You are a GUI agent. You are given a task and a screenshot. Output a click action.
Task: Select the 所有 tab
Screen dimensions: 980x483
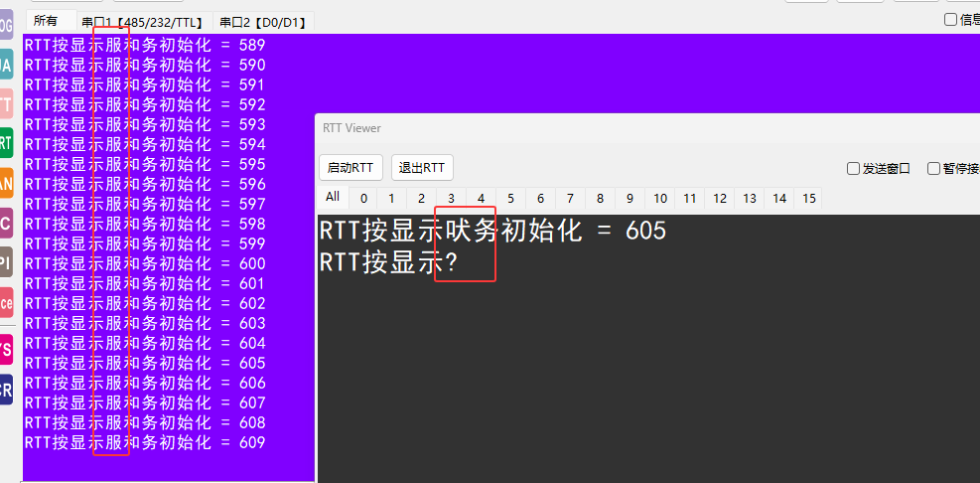tap(46, 20)
